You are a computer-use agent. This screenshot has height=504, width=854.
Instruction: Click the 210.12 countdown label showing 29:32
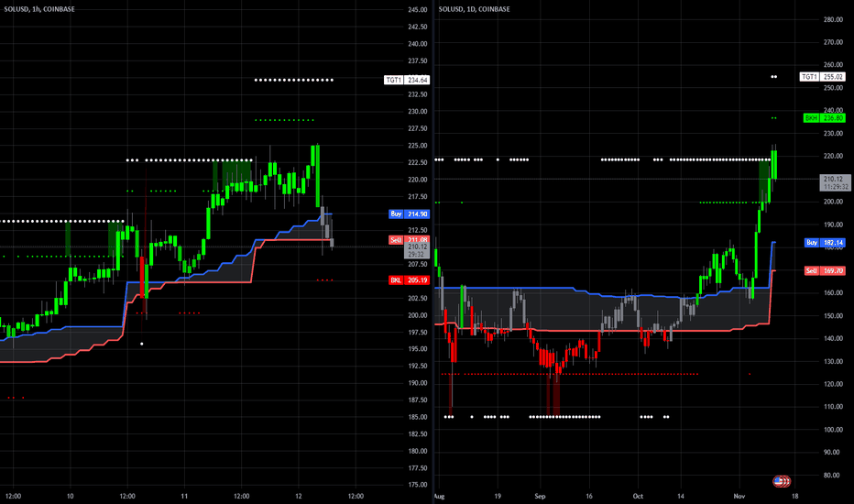(417, 251)
